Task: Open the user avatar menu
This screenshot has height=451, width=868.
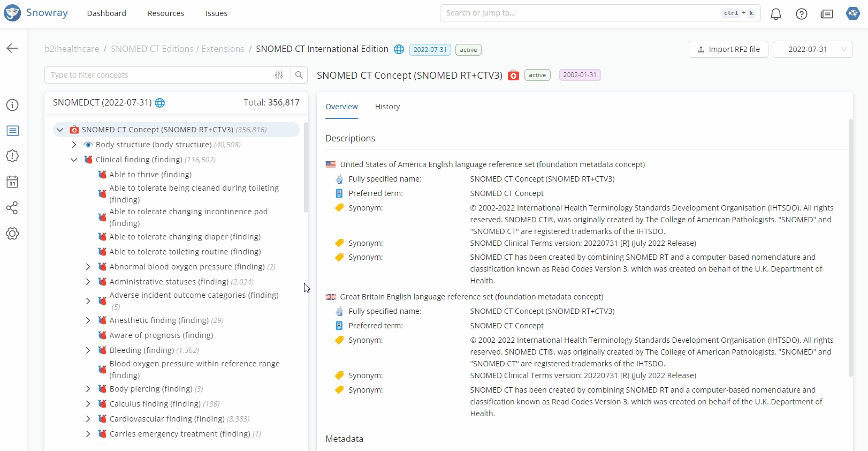Action: click(x=852, y=13)
